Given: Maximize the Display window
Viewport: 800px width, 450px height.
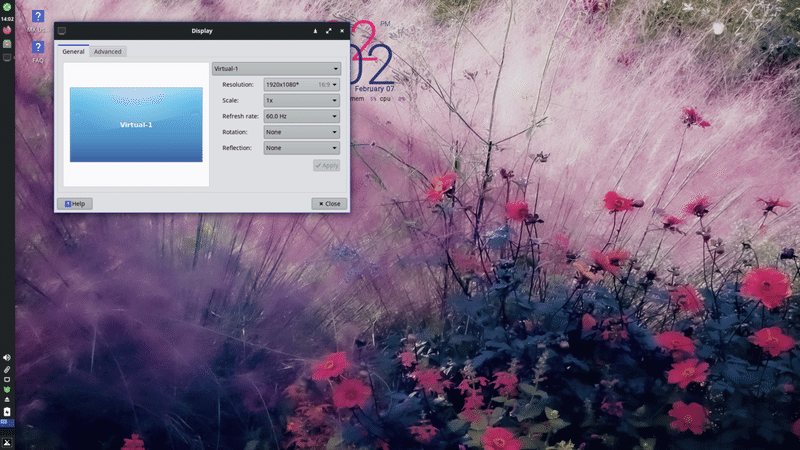Looking at the screenshot, I should click(x=329, y=31).
